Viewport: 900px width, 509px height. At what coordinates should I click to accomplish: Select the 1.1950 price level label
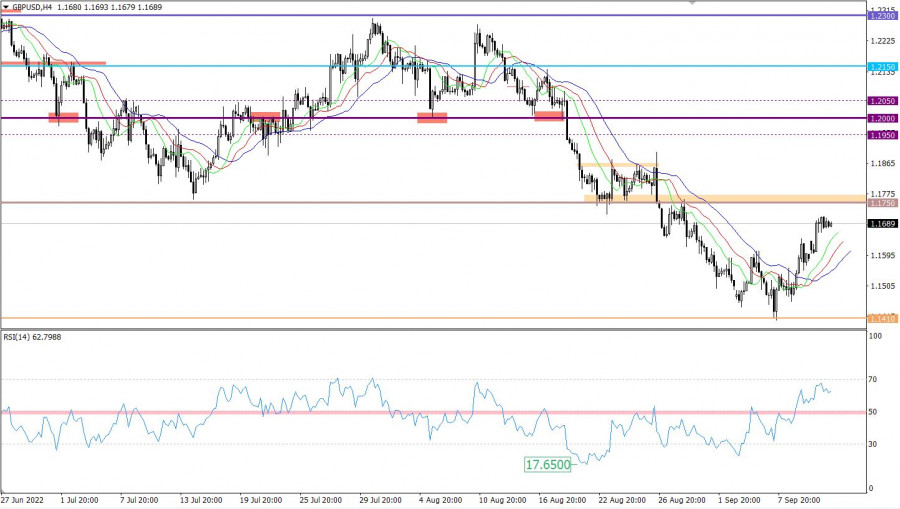coord(882,134)
